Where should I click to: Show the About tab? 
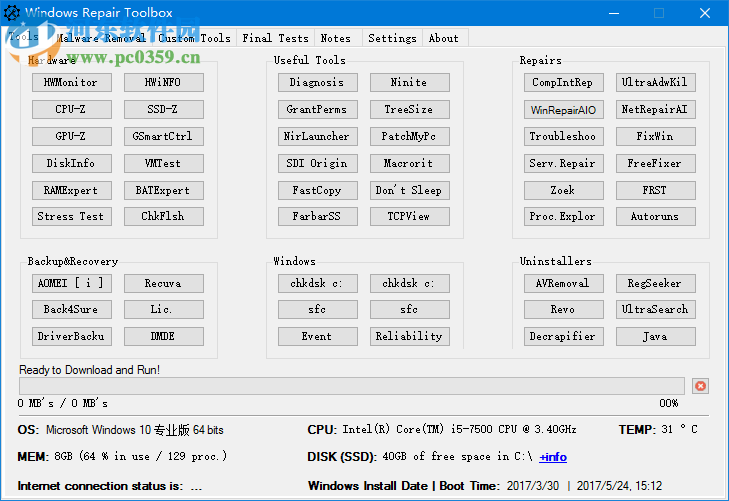(x=444, y=38)
